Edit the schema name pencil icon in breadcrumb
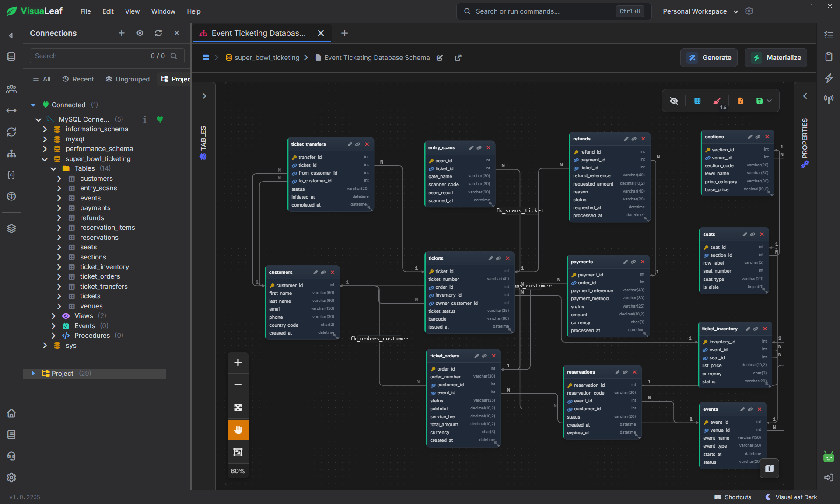Screen dimensions: 840x504 coord(440,58)
